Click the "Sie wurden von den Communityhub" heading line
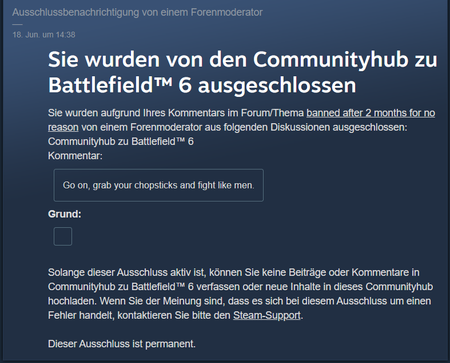450x363 pixels. 243,60
